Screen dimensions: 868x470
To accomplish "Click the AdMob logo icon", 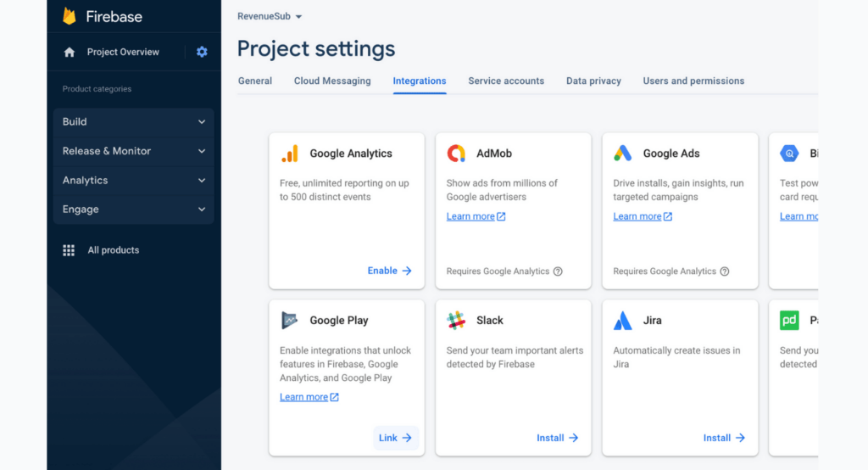I will click(x=456, y=154).
